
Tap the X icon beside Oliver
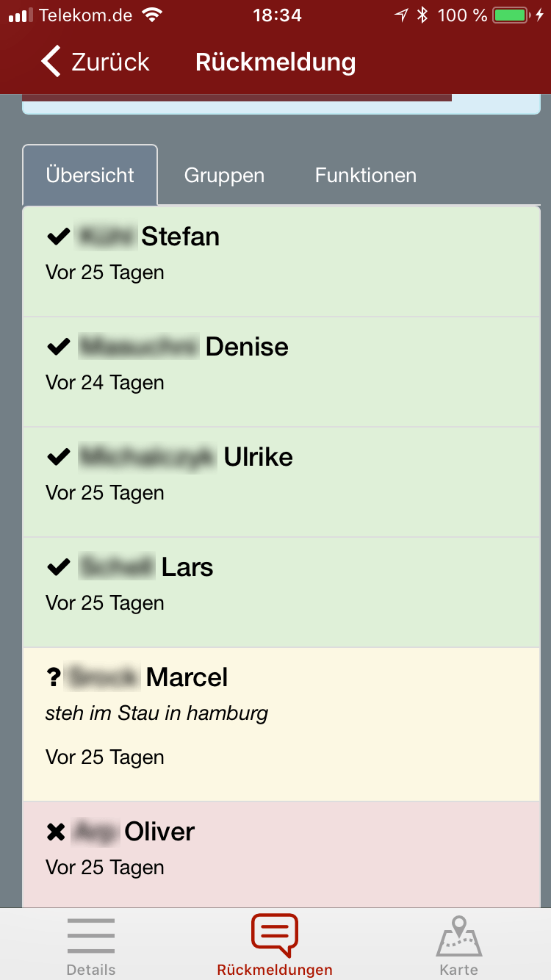pyautogui.click(x=56, y=832)
